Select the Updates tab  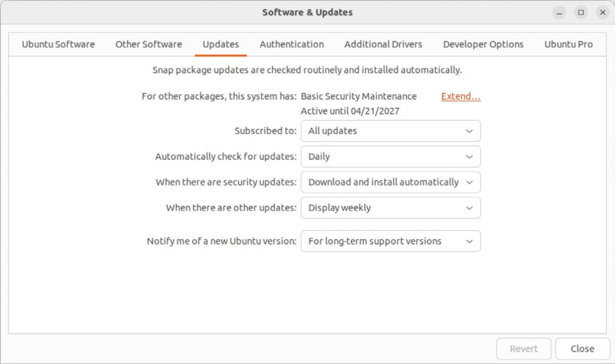[221, 44]
